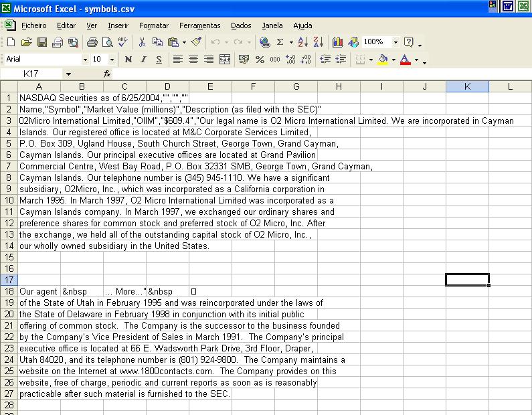Select cell starting 'Our agent' in row 18
The width and height of the screenshot is (532, 415).
point(39,291)
